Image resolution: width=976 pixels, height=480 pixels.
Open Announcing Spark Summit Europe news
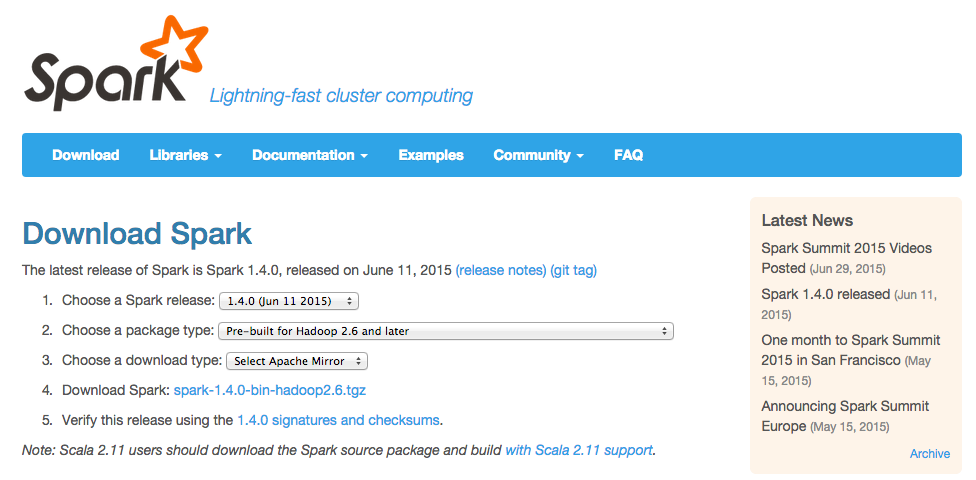(x=845, y=416)
